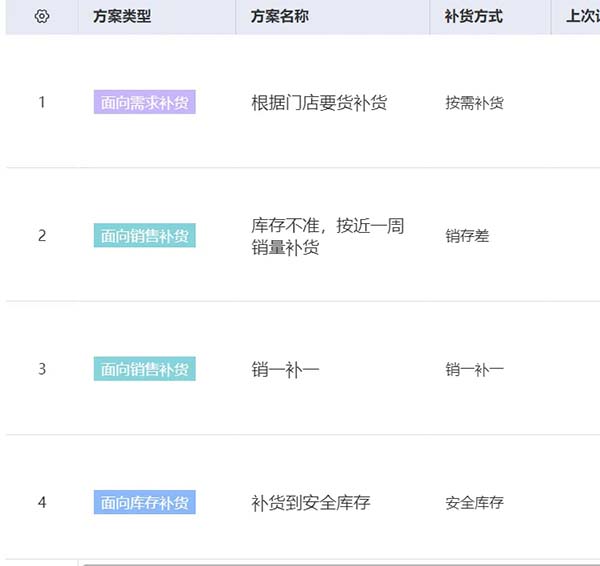600x566 pixels.
Task: Click 销一补一 in the plan name column
Action: [x=285, y=369]
